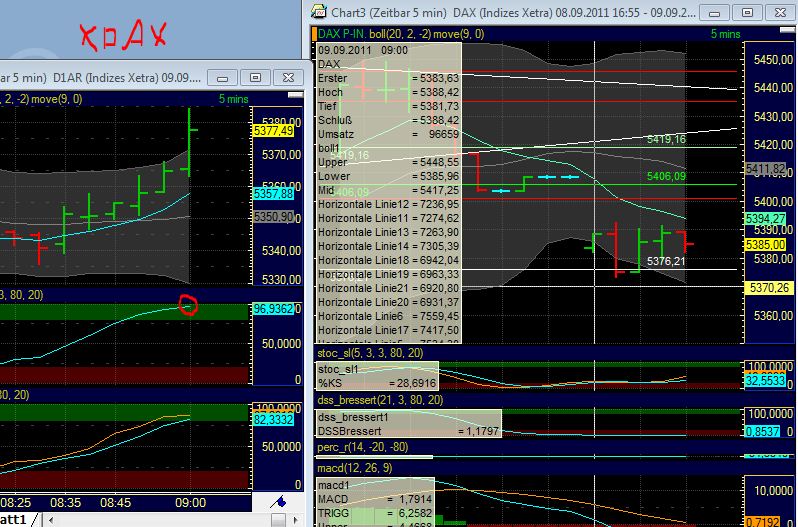
Task: Select the att1 sheet tab
Action: (x=13, y=519)
